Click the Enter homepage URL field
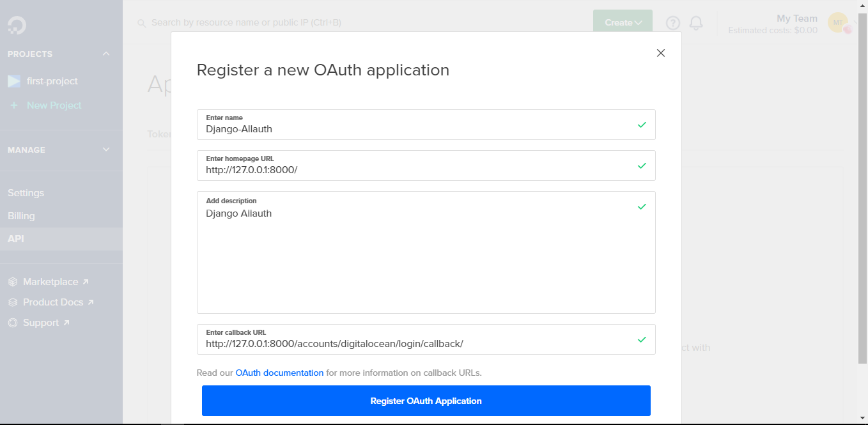 coord(426,166)
